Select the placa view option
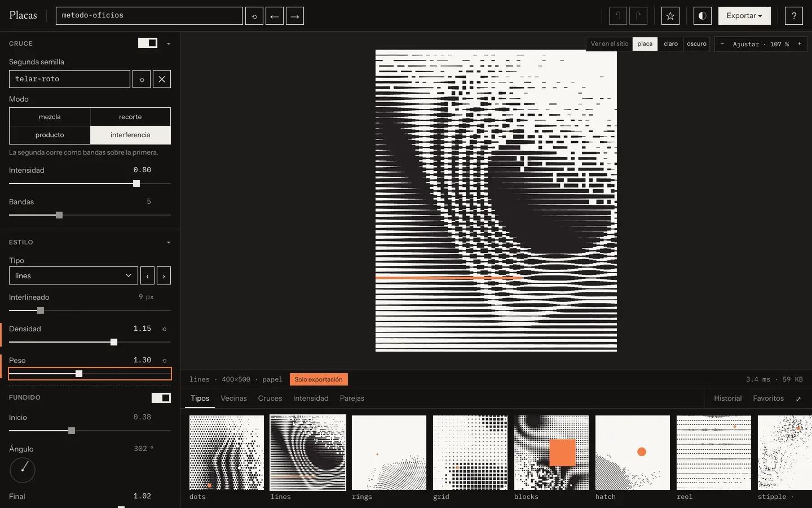Image resolution: width=812 pixels, height=508 pixels. (x=645, y=44)
